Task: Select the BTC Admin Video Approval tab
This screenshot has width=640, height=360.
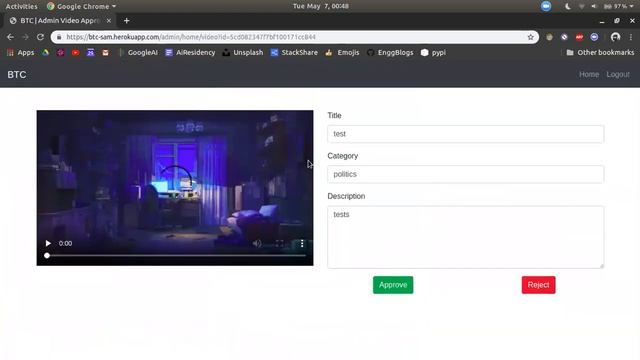Action: point(59,20)
